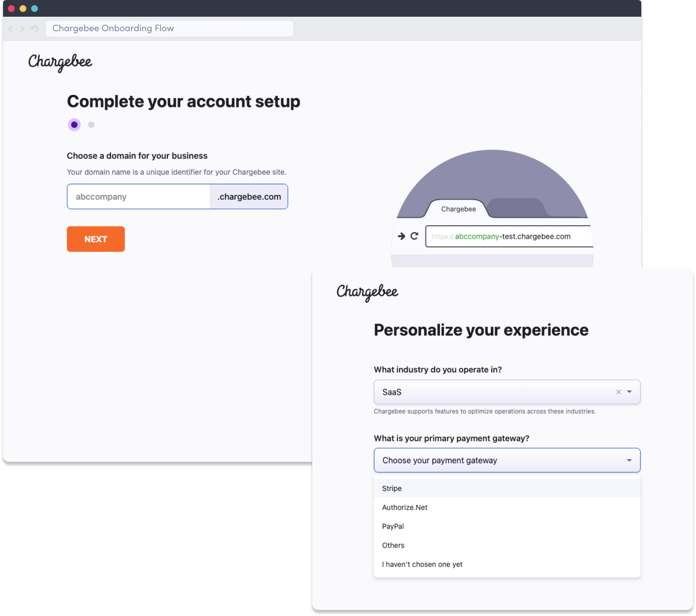Screen dimensions: 696x616
Task: Pick "I haven't chosen one yet" option
Action: [422, 564]
